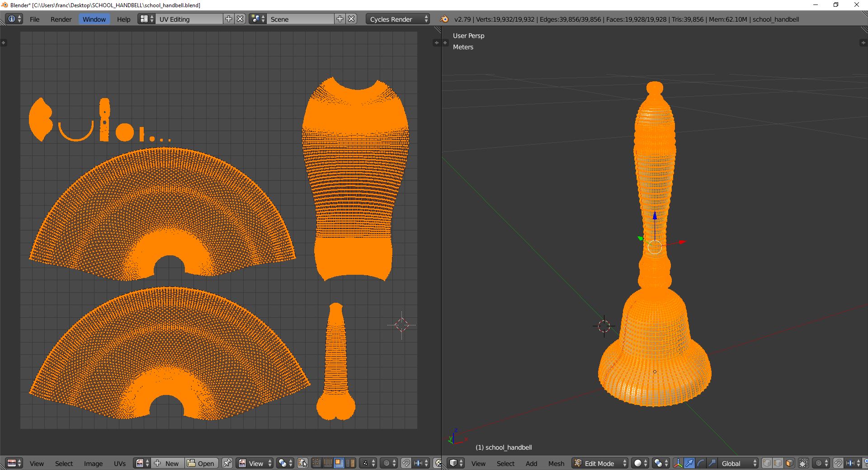
Task: Toggle limit selection to visible
Action: (803, 463)
